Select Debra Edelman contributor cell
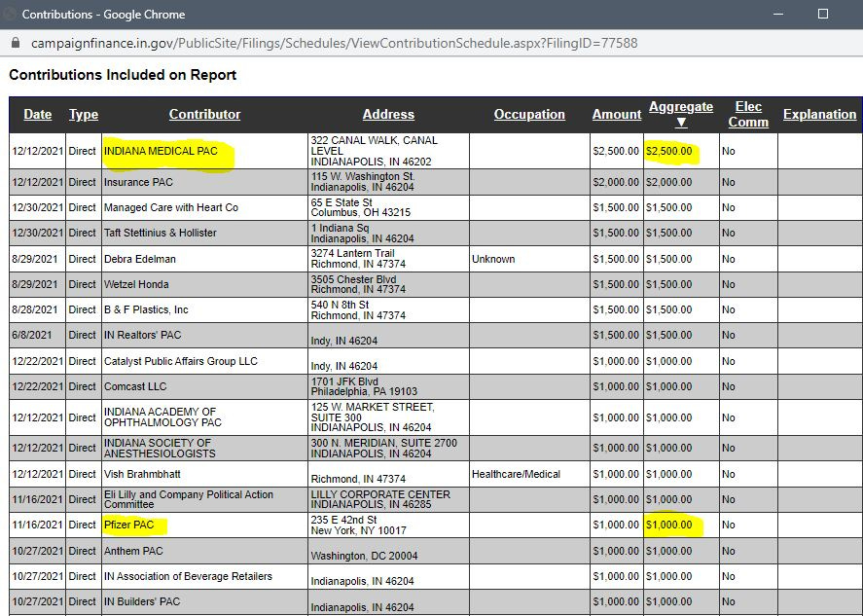 pos(204,259)
